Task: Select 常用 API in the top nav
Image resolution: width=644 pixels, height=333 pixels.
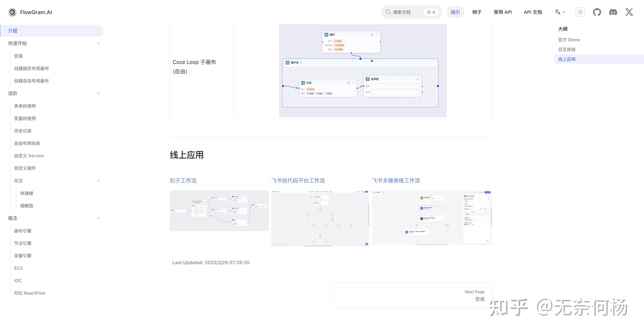Action: [x=503, y=12]
